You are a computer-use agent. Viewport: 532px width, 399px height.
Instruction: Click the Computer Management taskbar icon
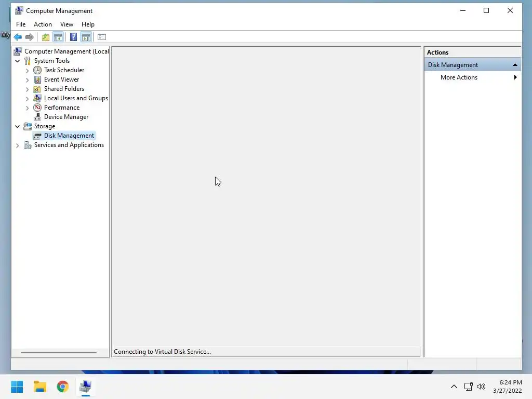[x=86, y=387]
